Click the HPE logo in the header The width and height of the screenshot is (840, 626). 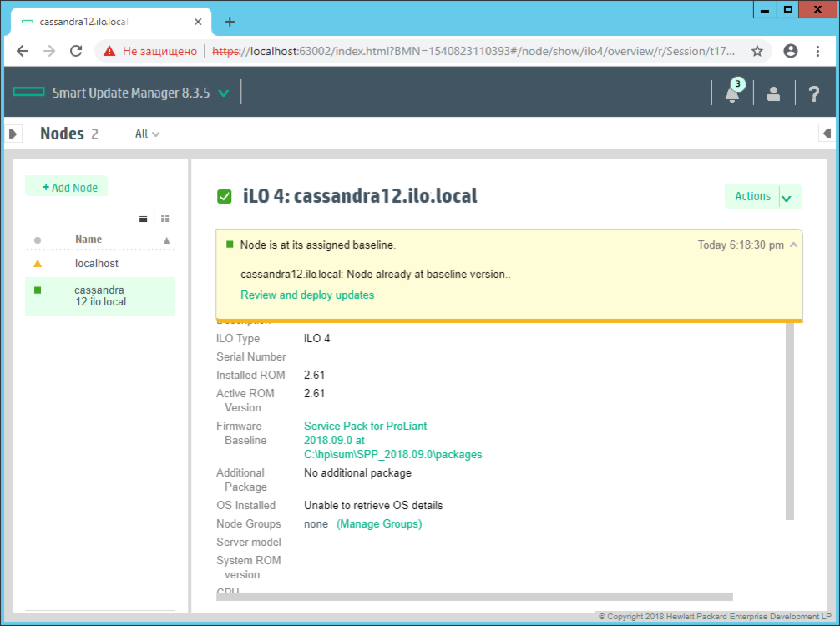pyautogui.click(x=28, y=93)
